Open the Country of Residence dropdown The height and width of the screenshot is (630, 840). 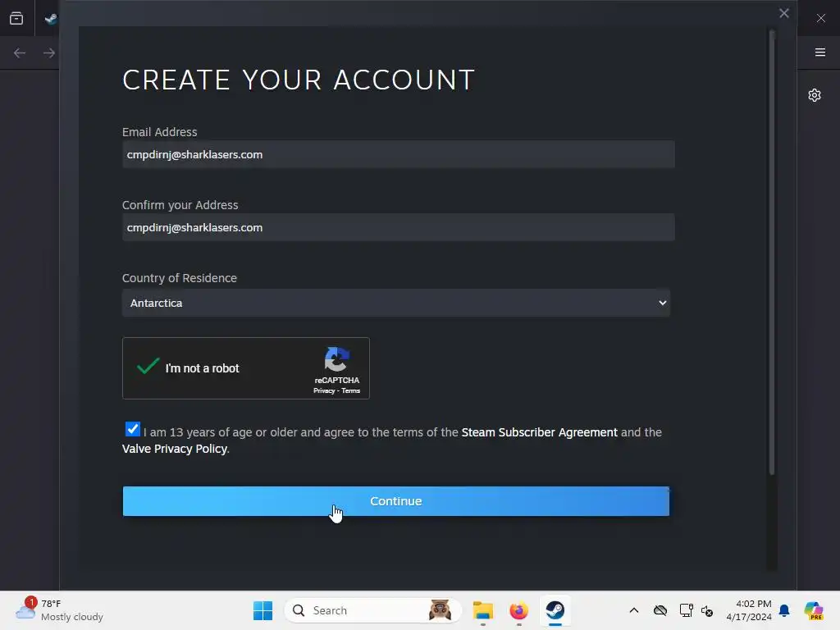396,303
